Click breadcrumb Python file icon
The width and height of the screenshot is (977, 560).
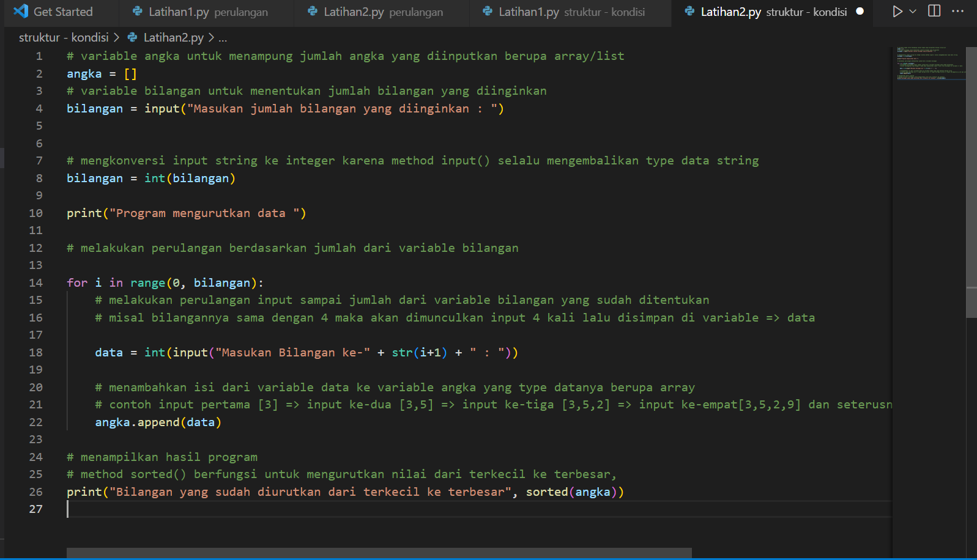coord(132,37)
